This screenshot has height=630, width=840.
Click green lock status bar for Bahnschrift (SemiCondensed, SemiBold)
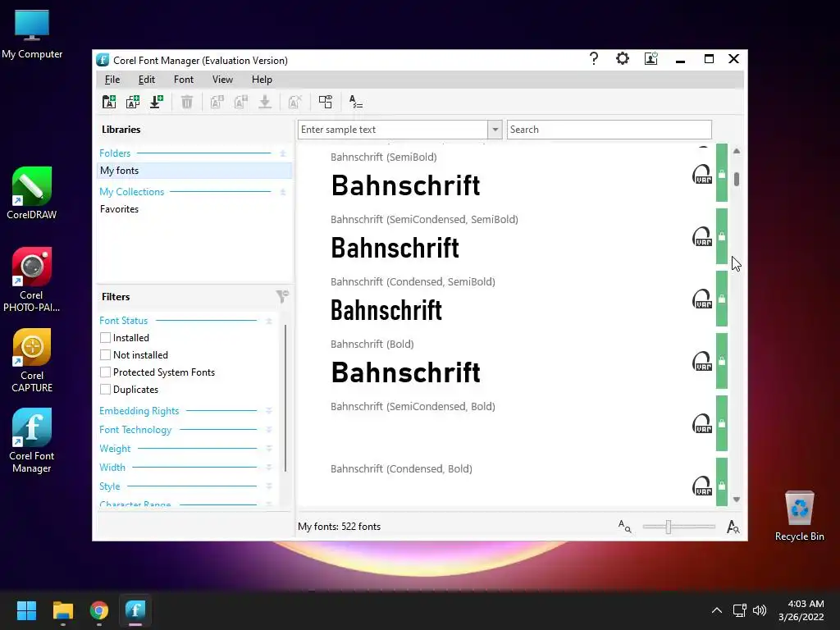722,236
